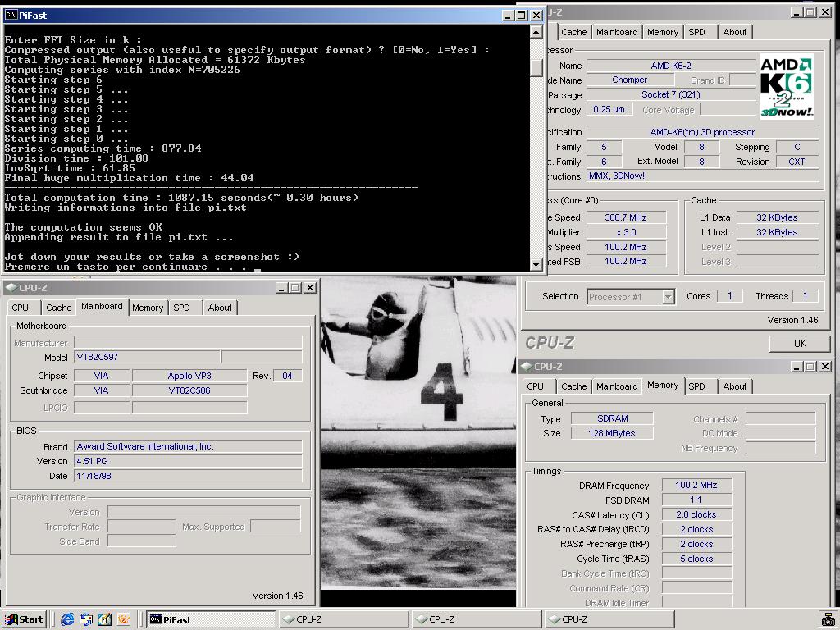Click the Mainboard CPU-Z window title icon
This screenshot has height=630, width=840.
11,288
